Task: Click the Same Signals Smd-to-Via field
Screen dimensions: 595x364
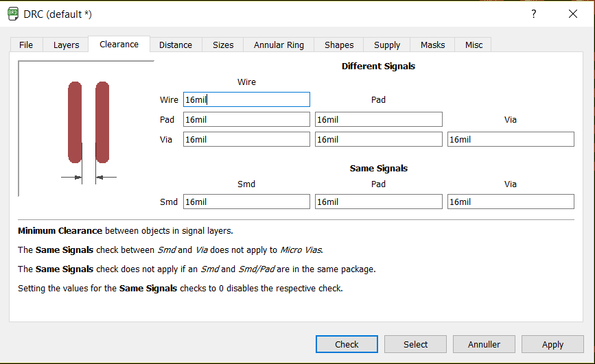Action: tap(511, 202)
